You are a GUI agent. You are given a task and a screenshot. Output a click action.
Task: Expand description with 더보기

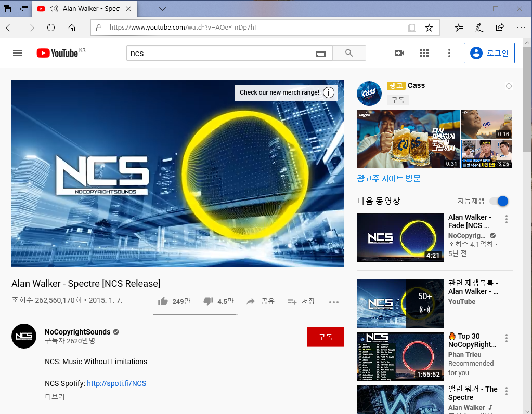tap(55, 397)
